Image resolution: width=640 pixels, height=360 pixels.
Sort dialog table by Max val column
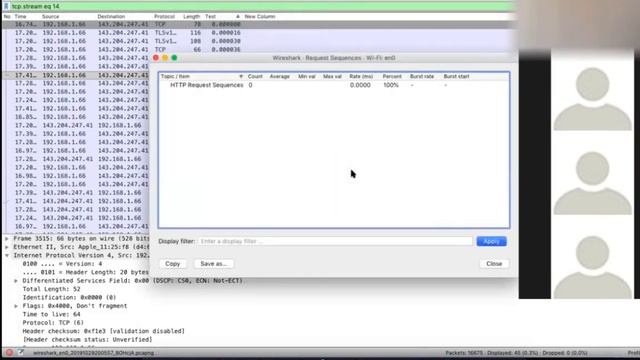tap(332, 76)
